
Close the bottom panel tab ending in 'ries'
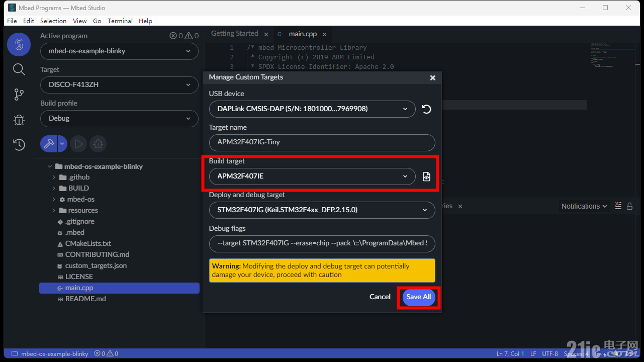[460, 206]
